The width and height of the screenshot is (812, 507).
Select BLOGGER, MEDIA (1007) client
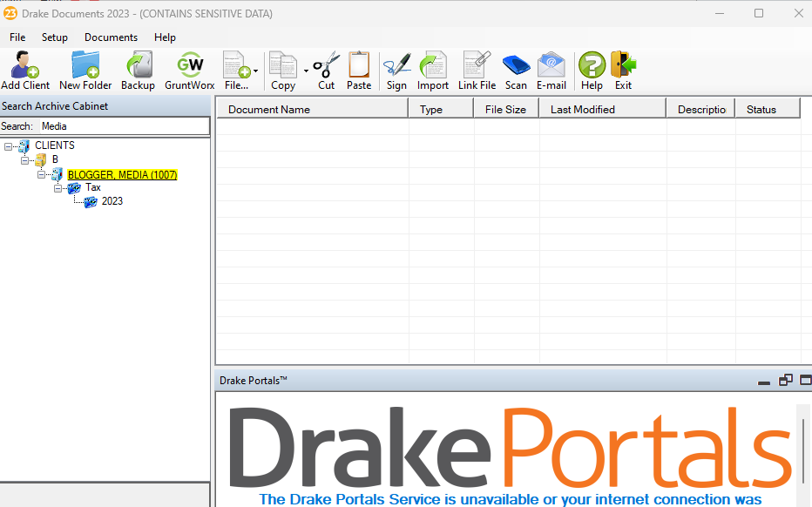[122, 175]
